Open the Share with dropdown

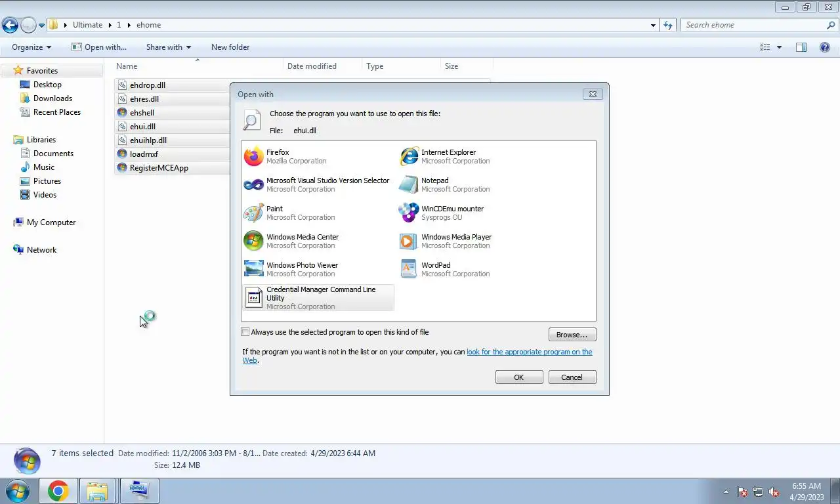tap(169, 47)
